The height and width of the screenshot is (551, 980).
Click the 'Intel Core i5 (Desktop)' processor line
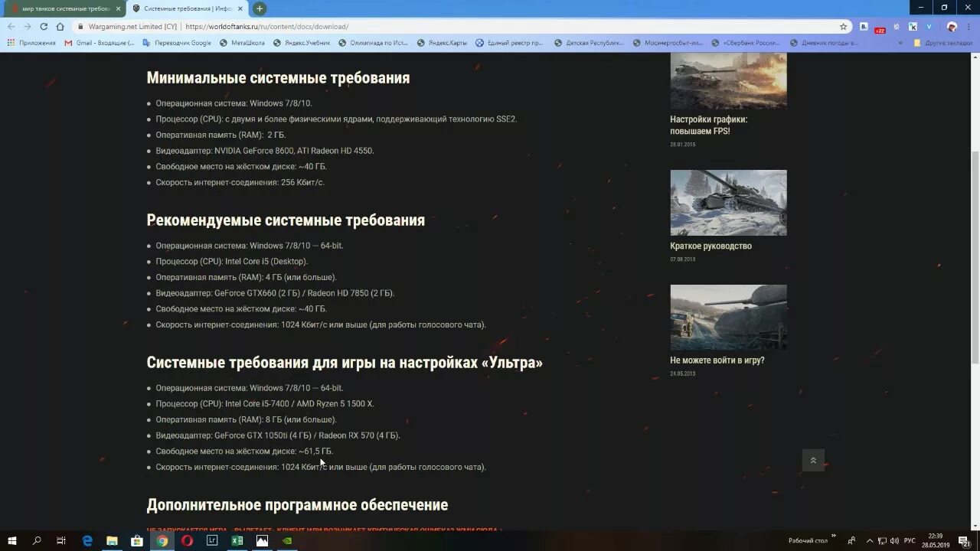click(x=232, y=262)
